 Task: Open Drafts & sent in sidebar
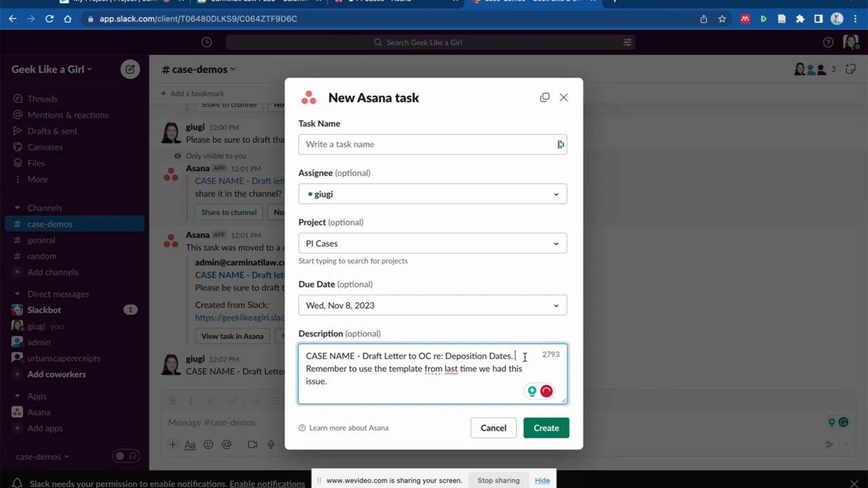point(52,131)
